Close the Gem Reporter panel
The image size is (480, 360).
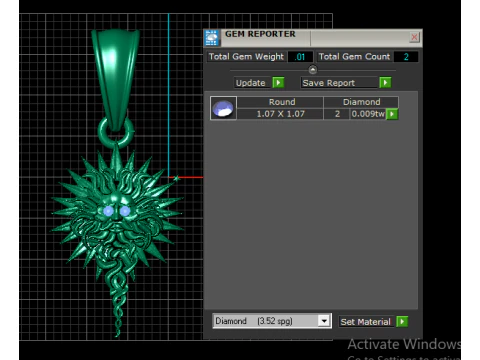click(414, 37)
